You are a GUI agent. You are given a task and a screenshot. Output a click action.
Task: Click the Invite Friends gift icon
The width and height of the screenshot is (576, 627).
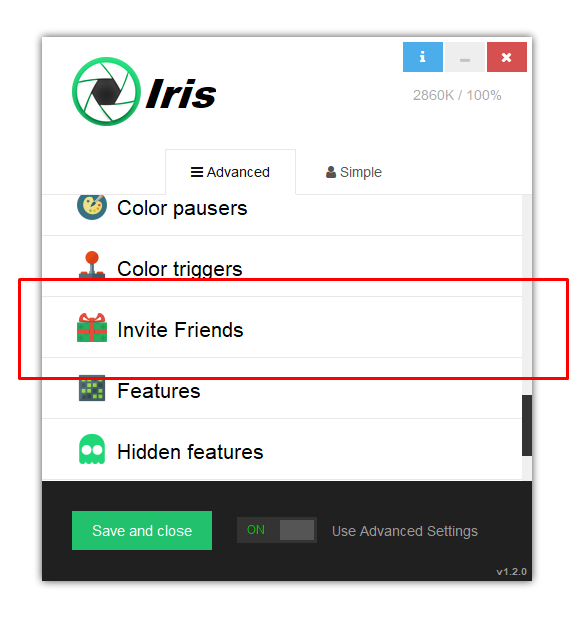[92, 327]
